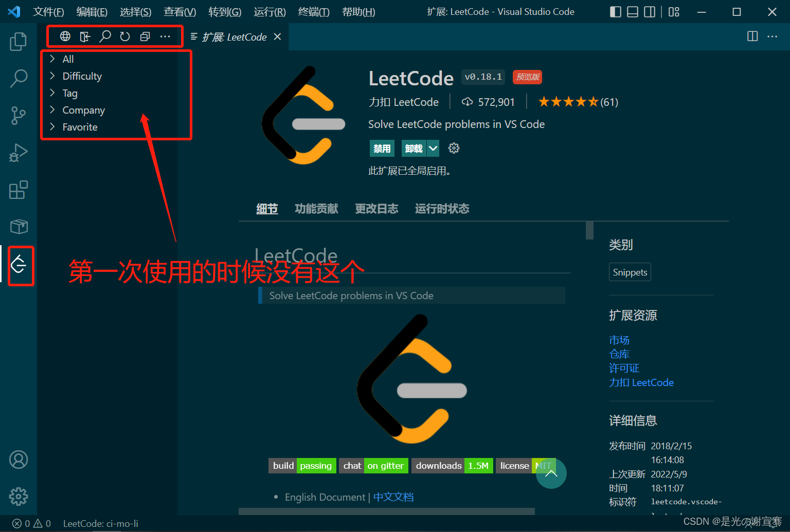
Task: Open the 查看(V) menu
Action: coord(179,12)
